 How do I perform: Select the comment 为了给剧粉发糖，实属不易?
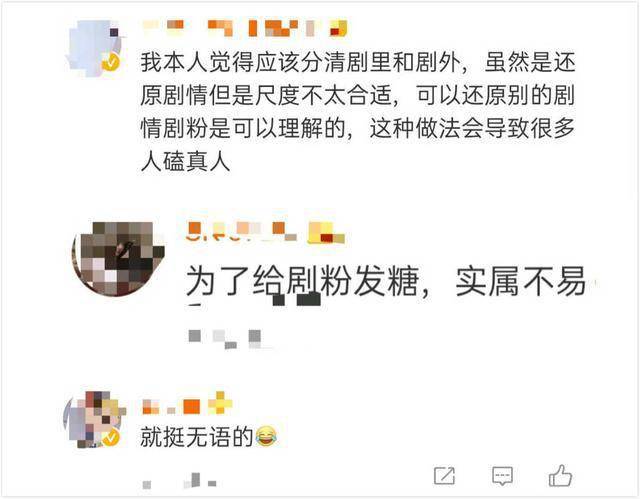(386, 282)
